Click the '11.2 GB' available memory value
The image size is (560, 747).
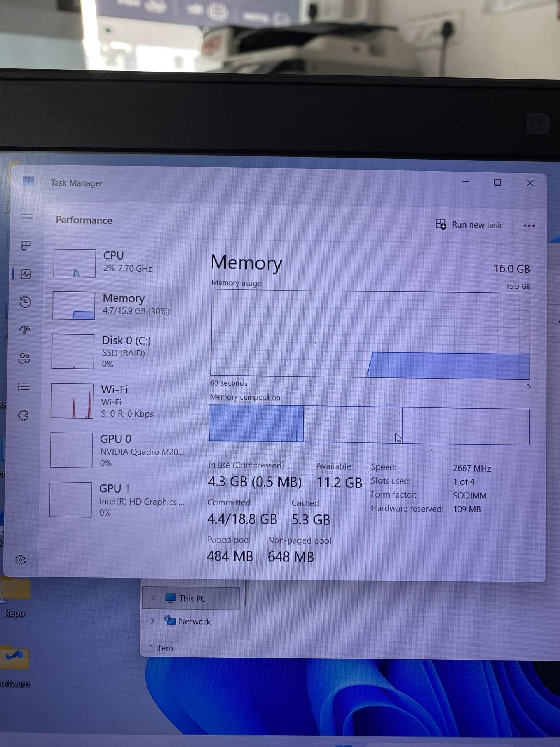[339, 483]
